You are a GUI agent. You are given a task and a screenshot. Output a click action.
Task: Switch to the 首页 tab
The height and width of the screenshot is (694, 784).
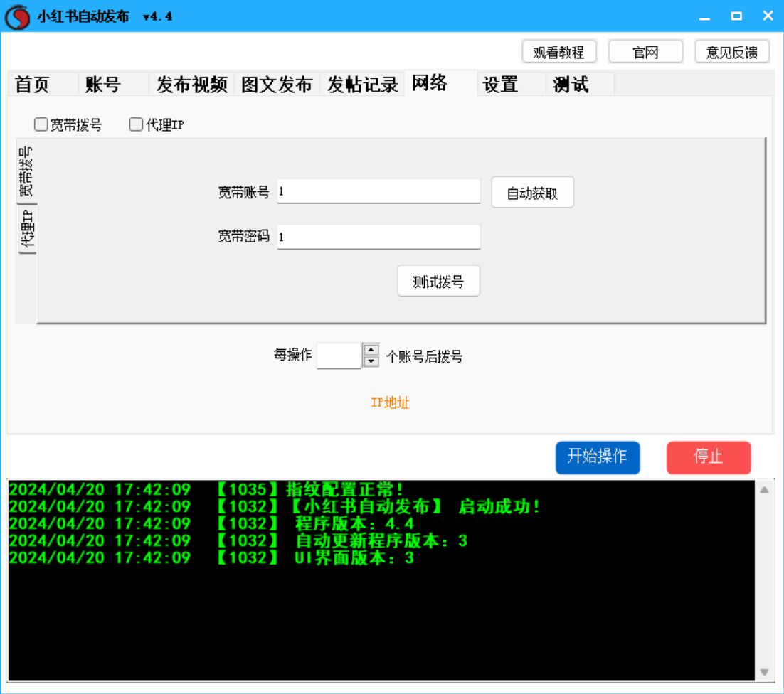[x=43, y=84]
